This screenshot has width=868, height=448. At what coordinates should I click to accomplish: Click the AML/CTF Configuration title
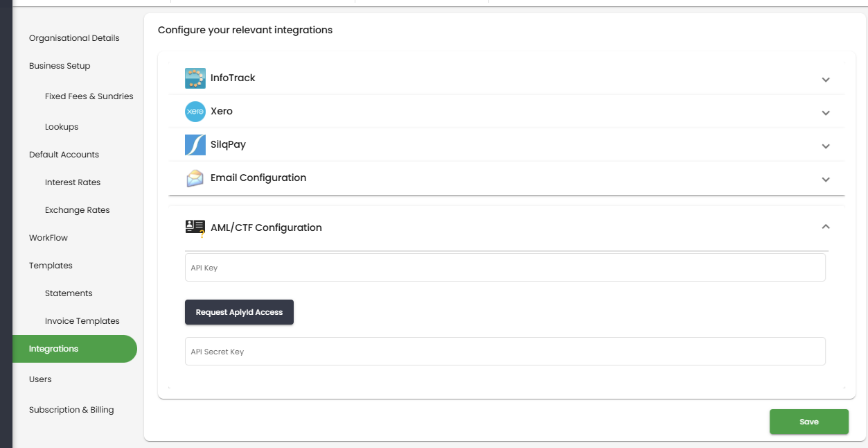pos(266,228)
